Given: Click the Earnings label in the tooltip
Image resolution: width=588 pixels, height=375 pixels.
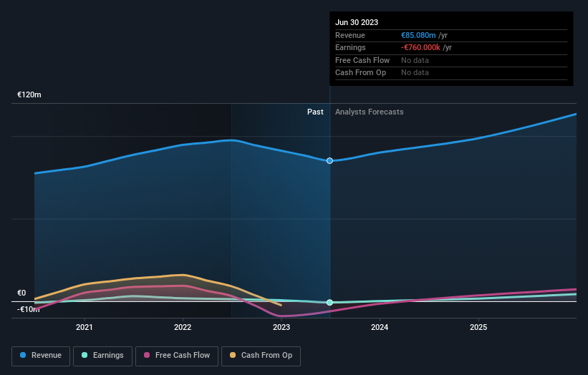Looking at the screenshot, I should tap(350, 47).
